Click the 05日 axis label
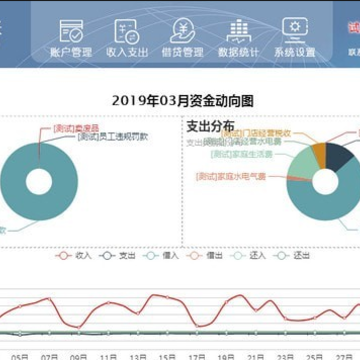Viewport: 360px width, 360px height. tap(20, 357)
